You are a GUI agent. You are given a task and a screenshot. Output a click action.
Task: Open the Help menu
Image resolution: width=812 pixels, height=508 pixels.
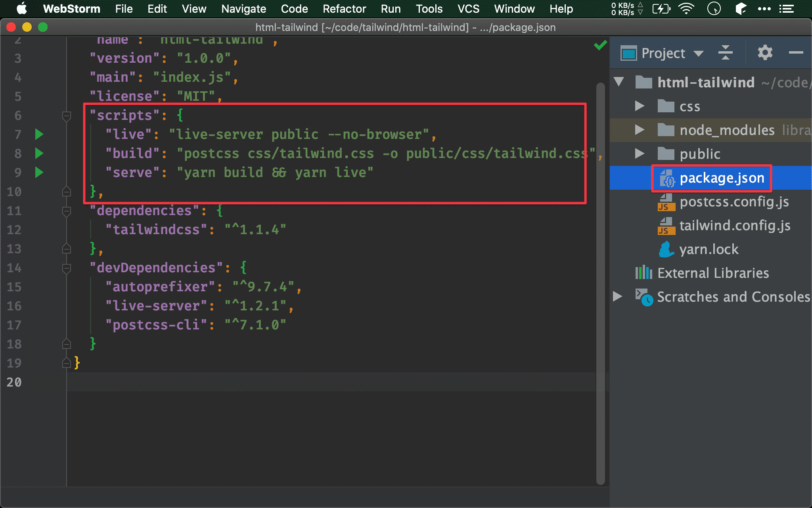(561, 9)
